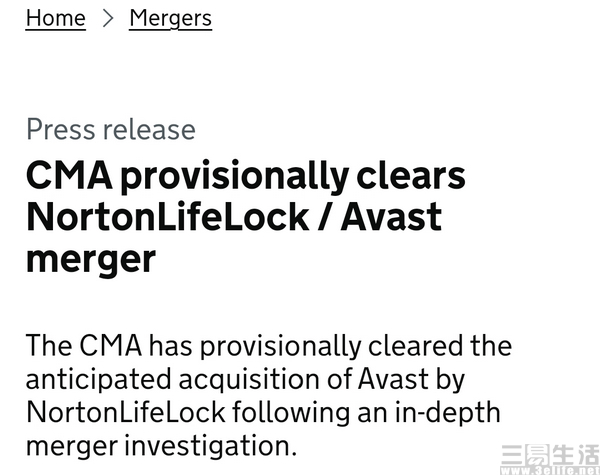Screen dimensions: 600x475
Task: Click the headline word 'merger'
Action: [91, 261]
